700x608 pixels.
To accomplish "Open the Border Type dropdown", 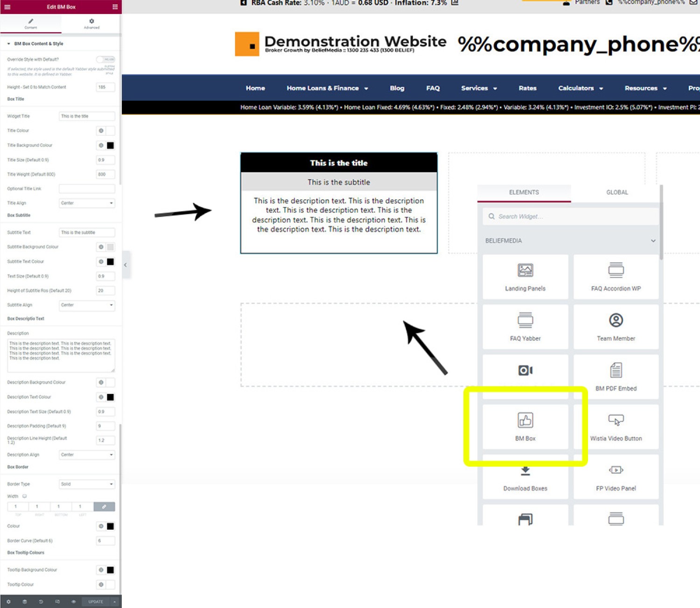I will (87, 484).
